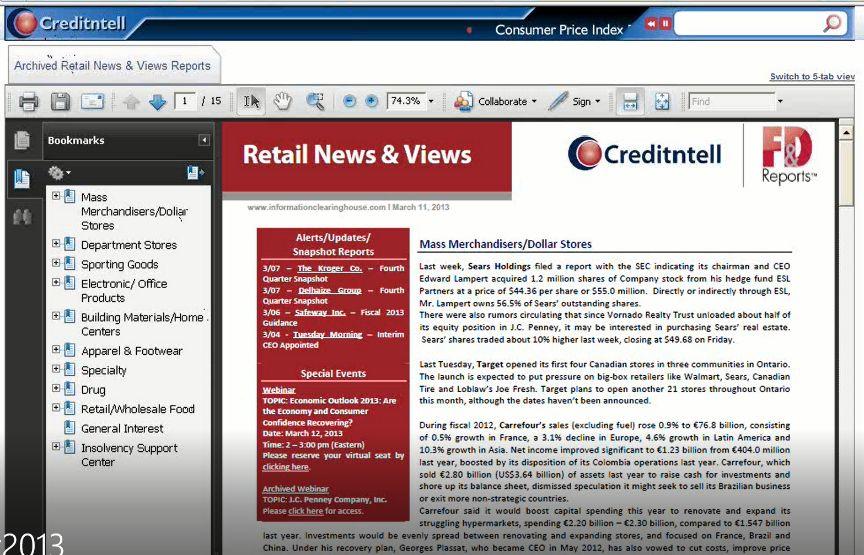Go to previous page with up arrow

click(x=131, y=102)
